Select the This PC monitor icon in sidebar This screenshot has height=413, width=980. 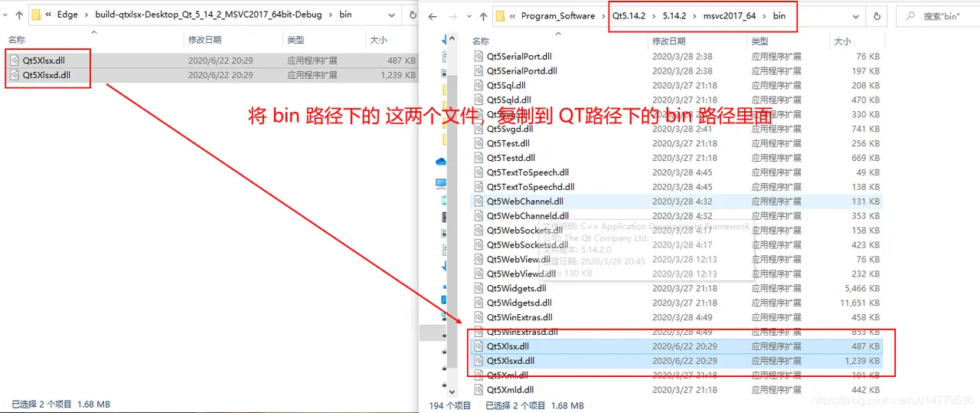click(441, 184)
